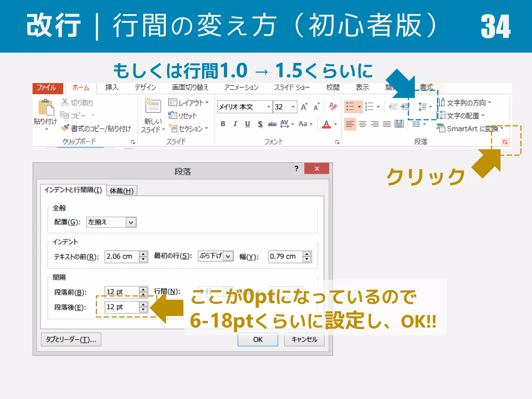Click the Paragraph dialog help (?) button

coord(297,169)
